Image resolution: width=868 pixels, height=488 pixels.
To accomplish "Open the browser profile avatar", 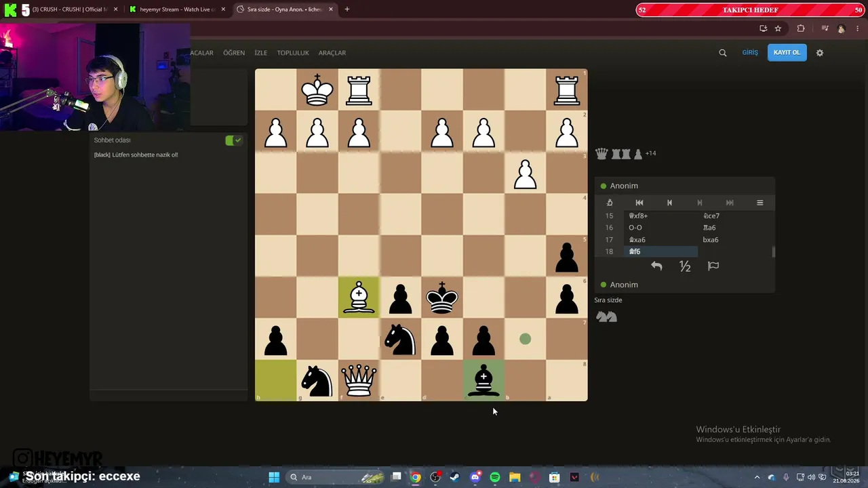I will (x=842, y=28).
